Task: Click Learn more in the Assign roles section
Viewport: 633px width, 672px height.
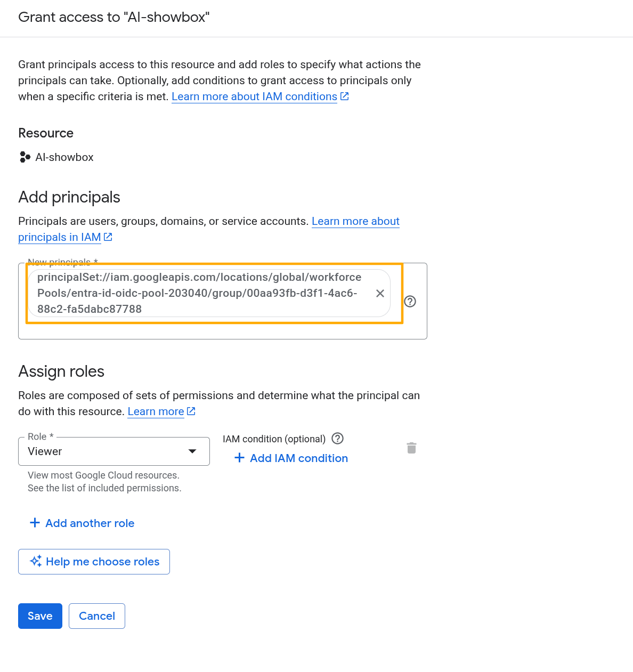Action: tap(155, 411)
